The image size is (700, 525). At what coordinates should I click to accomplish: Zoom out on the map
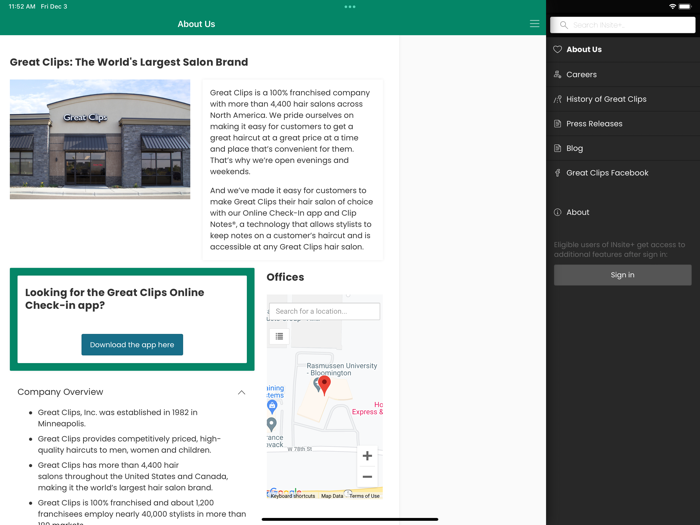(367, 477)
